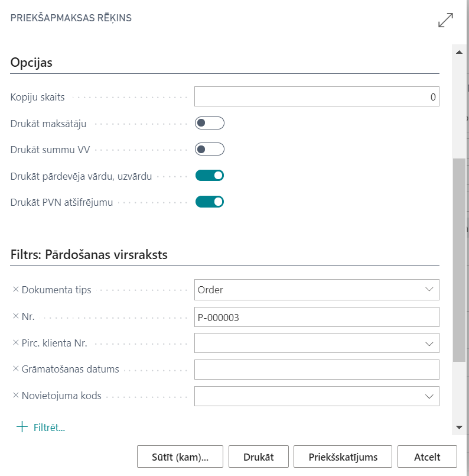This screenshot has width=469, height=476.
Task: Click the Opcijas section heading
Action: (x=31, y=63)
